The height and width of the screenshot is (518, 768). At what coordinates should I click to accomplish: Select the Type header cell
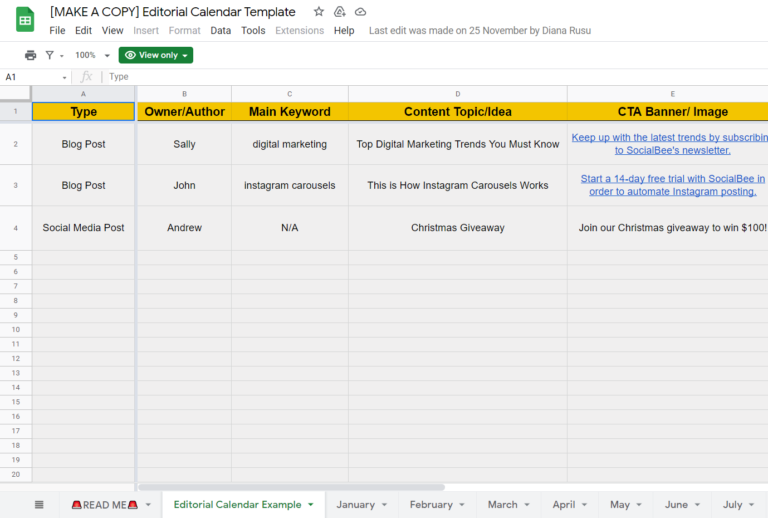click(x=83, y=112)
